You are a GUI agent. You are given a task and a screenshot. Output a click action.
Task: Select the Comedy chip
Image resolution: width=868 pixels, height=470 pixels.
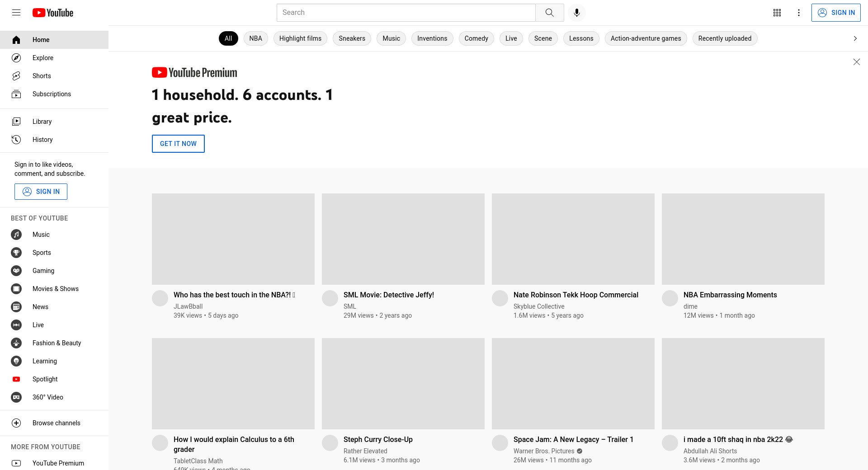point(476,38)
